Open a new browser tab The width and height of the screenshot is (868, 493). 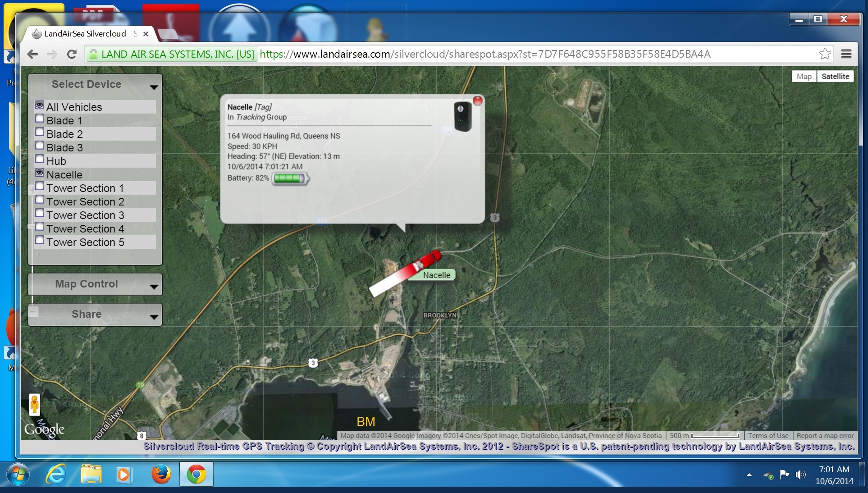167,34
